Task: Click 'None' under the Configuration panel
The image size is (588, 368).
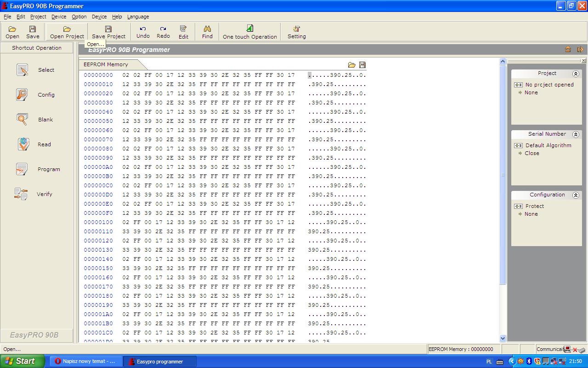Action: point(531,214)
